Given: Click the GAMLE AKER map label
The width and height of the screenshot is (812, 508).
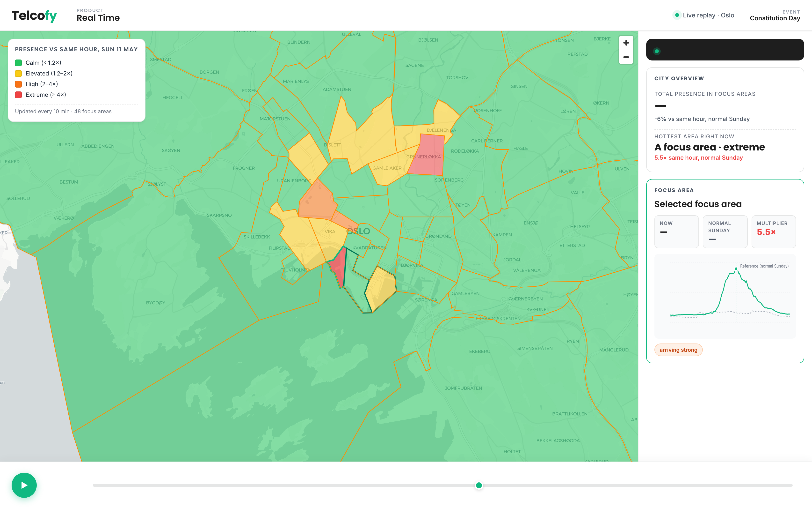Looking at the screenshot, I should (x=387, y=168).
